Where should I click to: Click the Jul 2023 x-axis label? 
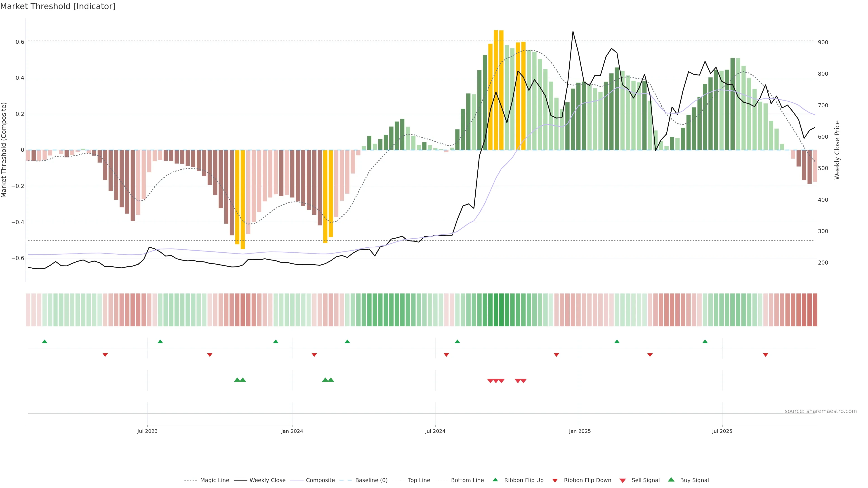pos(147,431)
